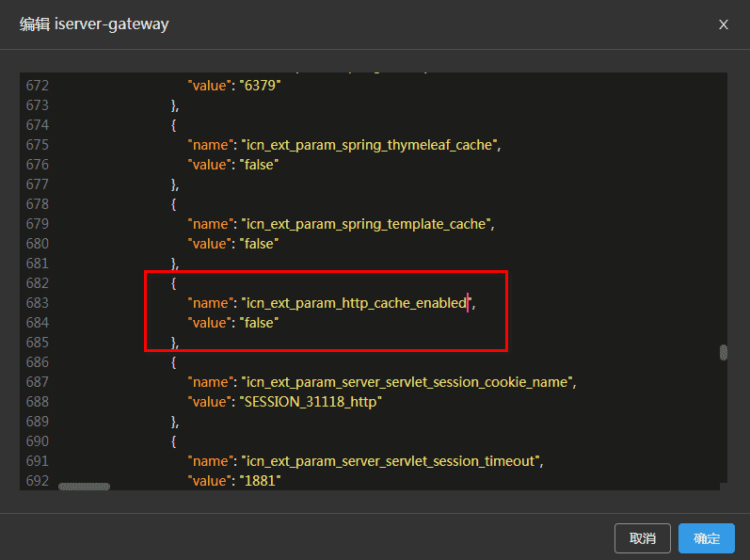Click line number 679 in the gutter
Viewport: 750px width, 560px height.
coord(38,224)
